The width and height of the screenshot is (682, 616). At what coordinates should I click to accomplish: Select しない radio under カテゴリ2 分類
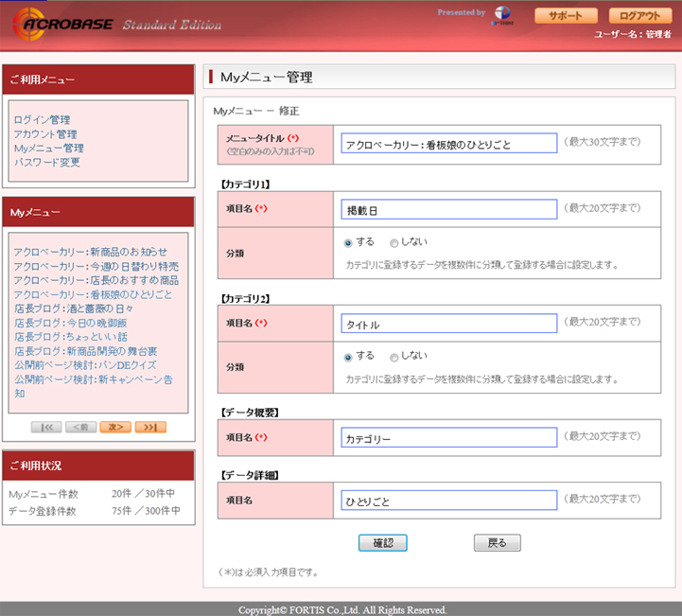click(x=394, y=357)
